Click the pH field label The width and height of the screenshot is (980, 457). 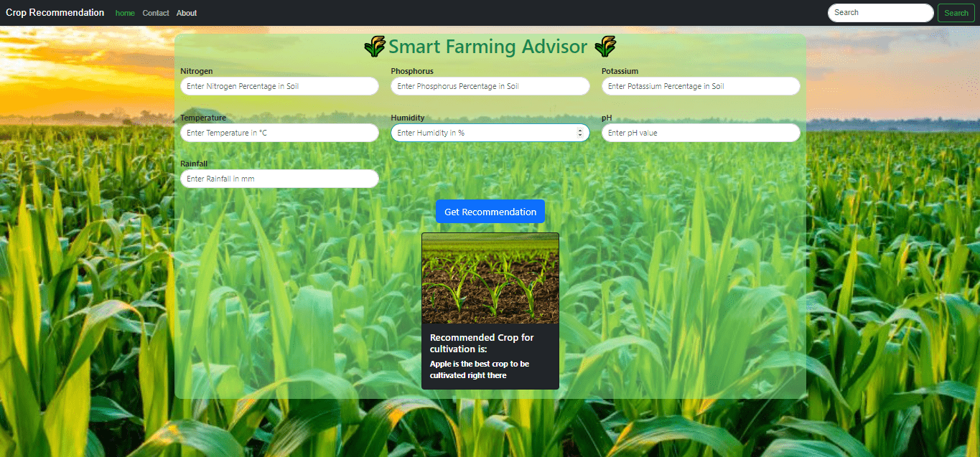pos(607,118)
